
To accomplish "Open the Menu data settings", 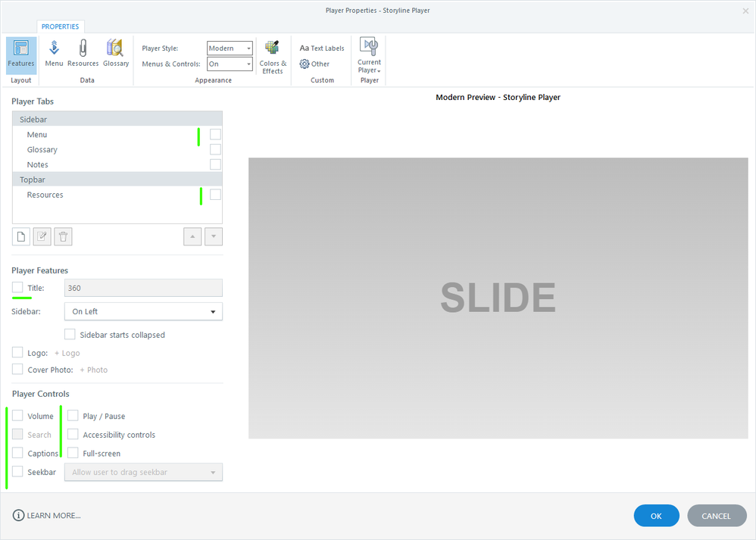I will pyautogui.click(x=54, y=54).
